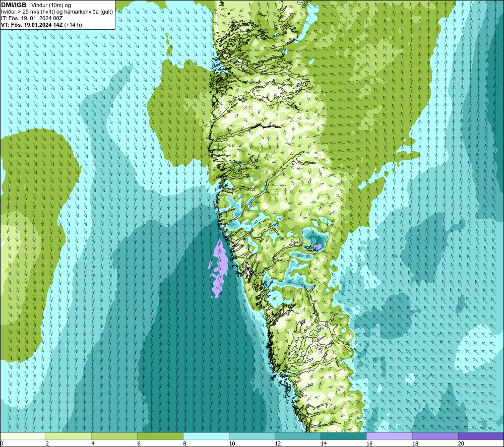Pick the 10–12 m/s aqua swatch
This screenshot has height=447, width=504.
[252, 436]
